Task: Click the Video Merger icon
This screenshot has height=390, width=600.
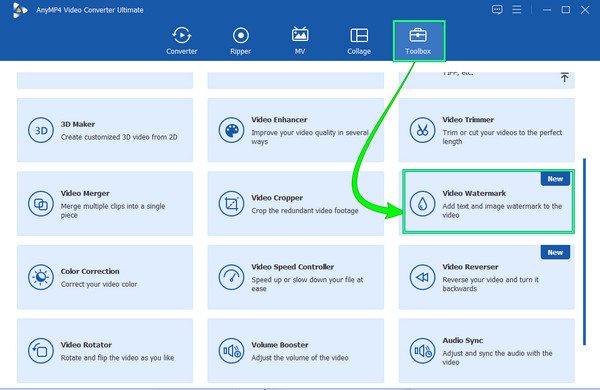Action: pos(41,204)
